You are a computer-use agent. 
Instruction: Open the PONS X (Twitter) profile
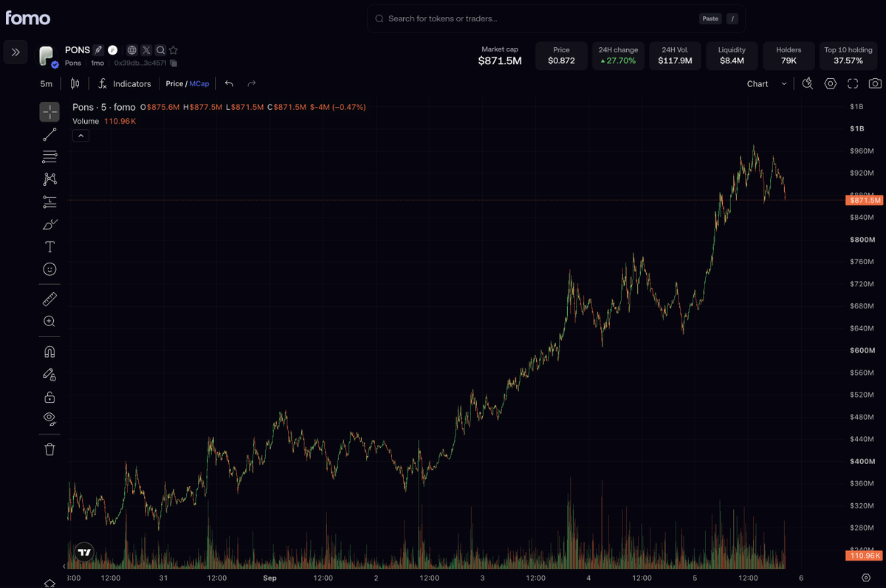146,50
